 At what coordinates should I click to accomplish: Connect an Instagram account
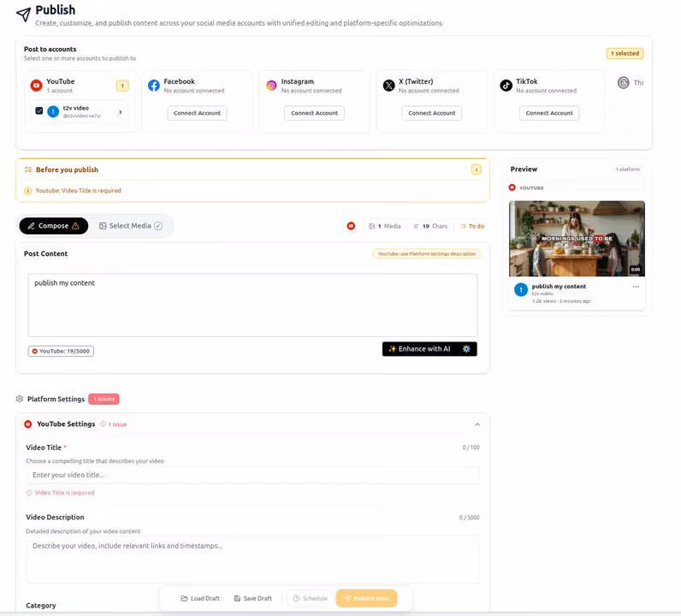(x=315, y=113)
